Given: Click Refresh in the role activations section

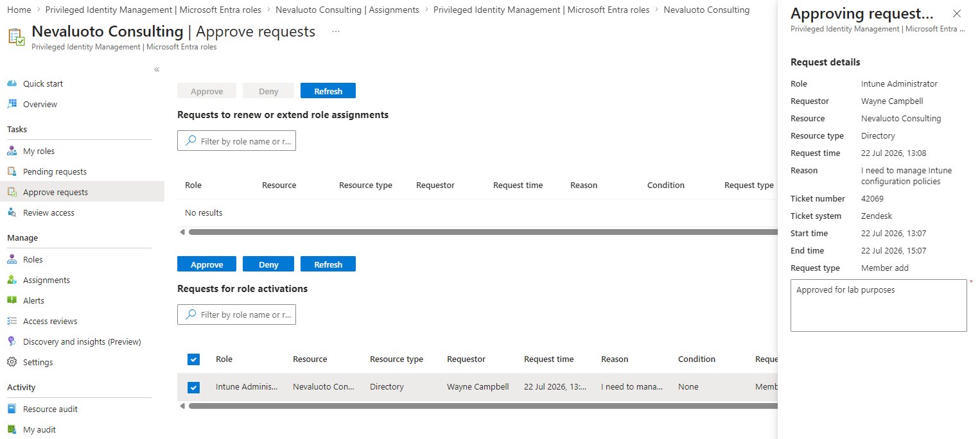Looking at the screenshot, I should [328, 264].
